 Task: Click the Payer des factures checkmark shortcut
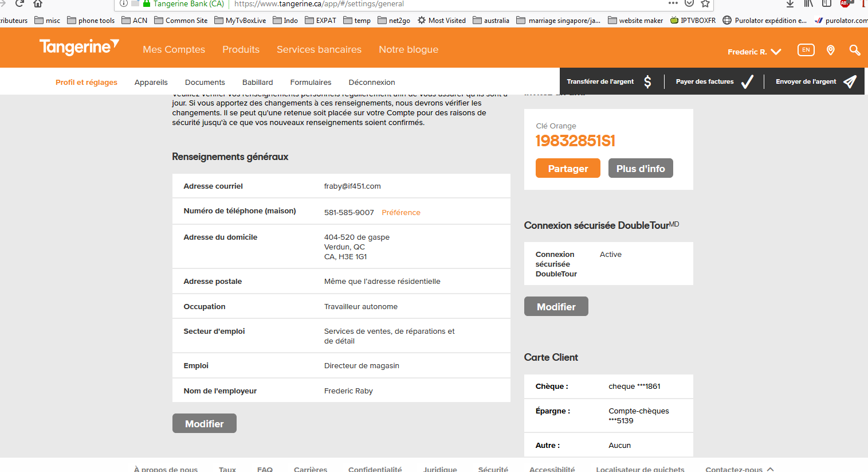click(x=714, y=81)
